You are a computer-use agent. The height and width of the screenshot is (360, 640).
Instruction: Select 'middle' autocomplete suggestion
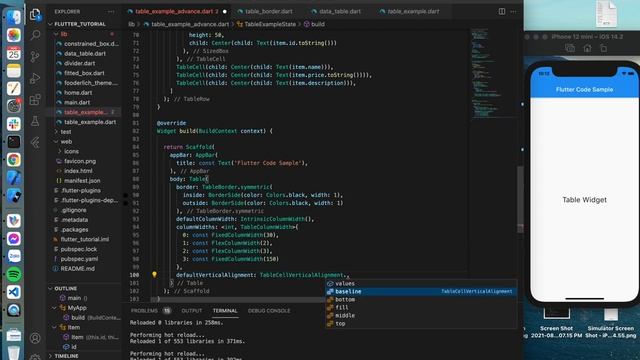(421, 316)
